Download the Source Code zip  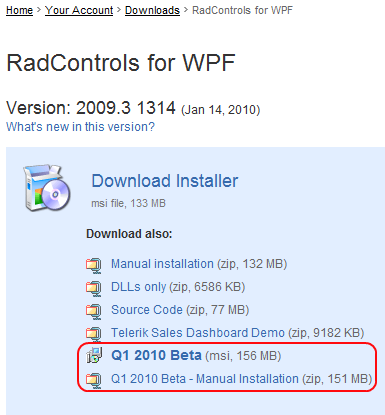180,310
